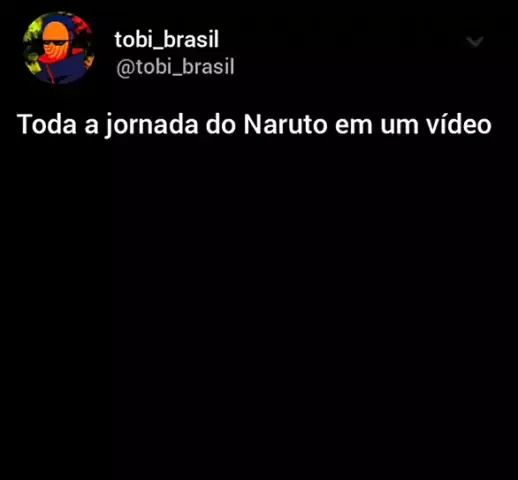Click the word "Toda" starting the tweet
Image resolution: width=518 pixels, height=480 pixels.
pos(47,125)
